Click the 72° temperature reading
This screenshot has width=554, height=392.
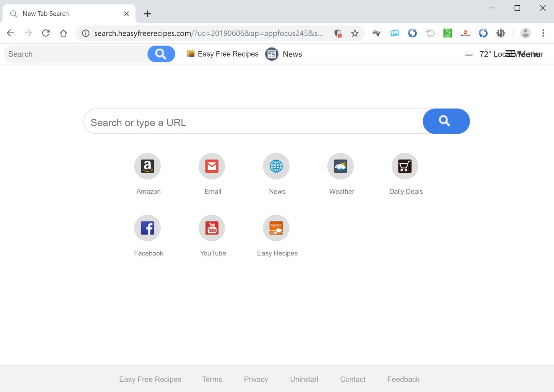[x=485, y=54]
